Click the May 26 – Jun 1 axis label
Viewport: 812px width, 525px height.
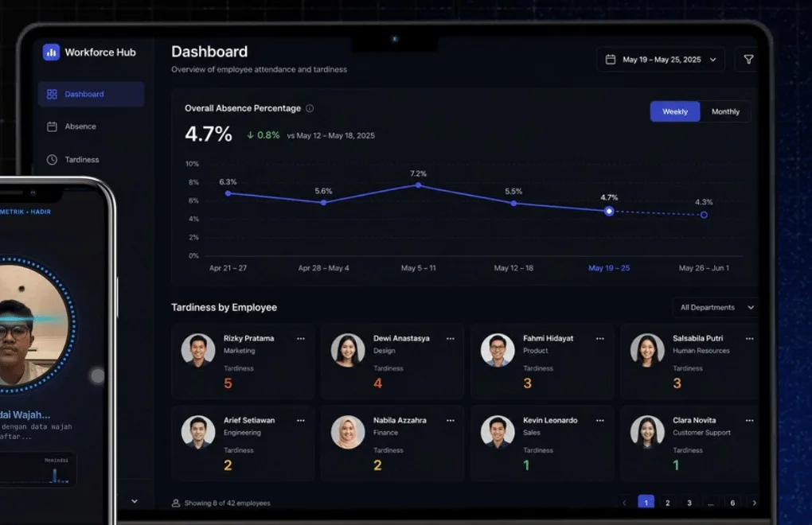704,268
